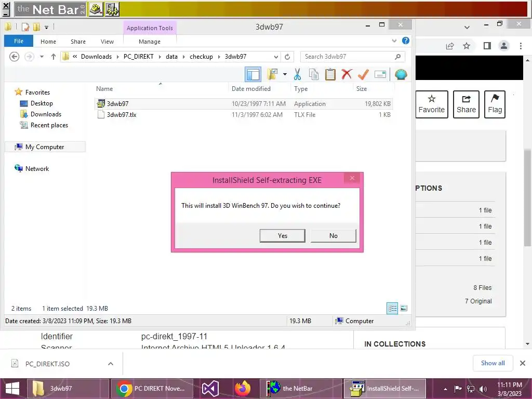Expand the address bar history dropdown

(276, 57)
